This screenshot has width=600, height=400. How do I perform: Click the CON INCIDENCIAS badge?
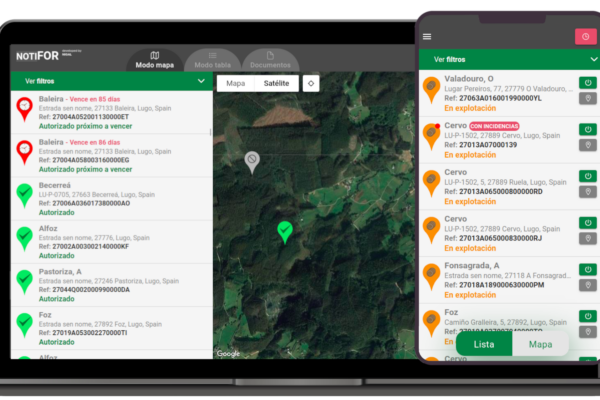point(494,126)
